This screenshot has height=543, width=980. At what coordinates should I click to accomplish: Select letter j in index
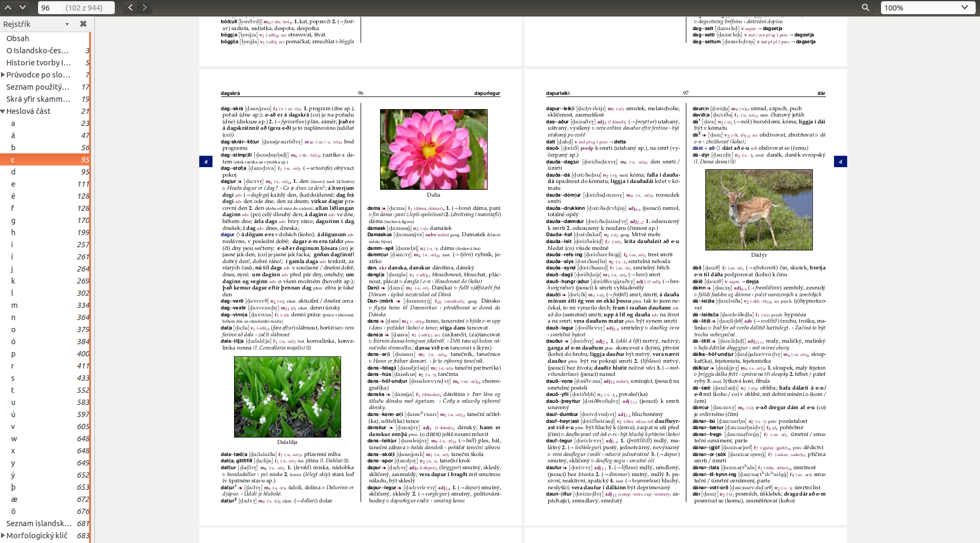point(45,269)
